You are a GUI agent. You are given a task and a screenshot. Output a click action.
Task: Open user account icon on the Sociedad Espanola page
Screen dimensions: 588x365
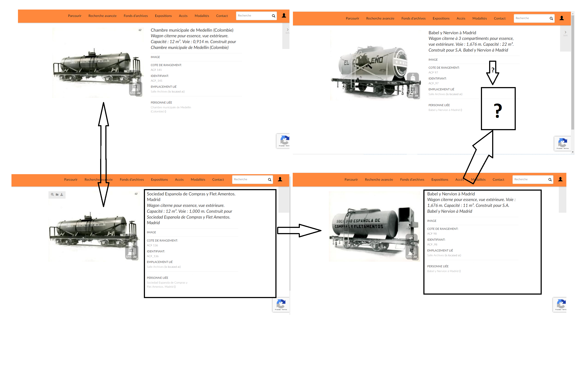(280, 179)
